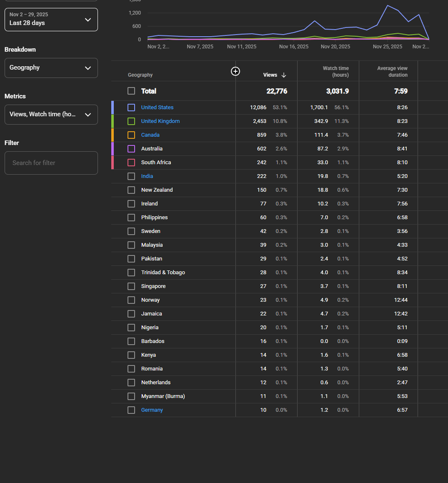This screenshot has height=483, width=448.
Task: Toggle the United States checkbox
Action: [x=131, y=108]
